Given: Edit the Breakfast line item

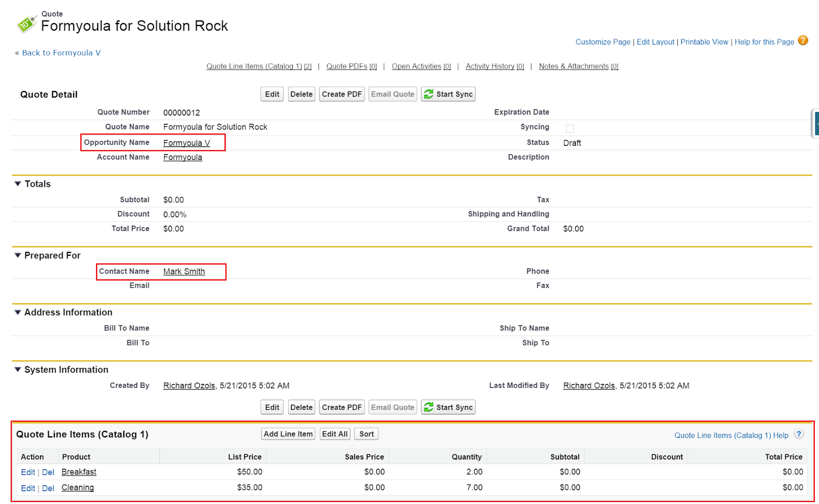Looking at the screenshot, I should pyautogui.click(x=28, y=472).
